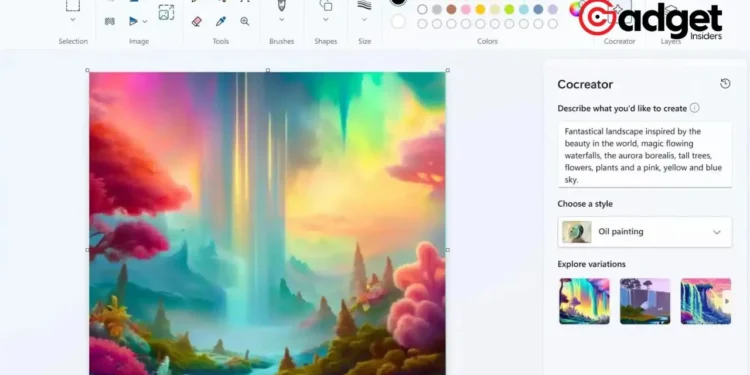Viewport: 750px width, 375px height.
Task: Open the Oil painting style dropdown
Action: [645, 232]
